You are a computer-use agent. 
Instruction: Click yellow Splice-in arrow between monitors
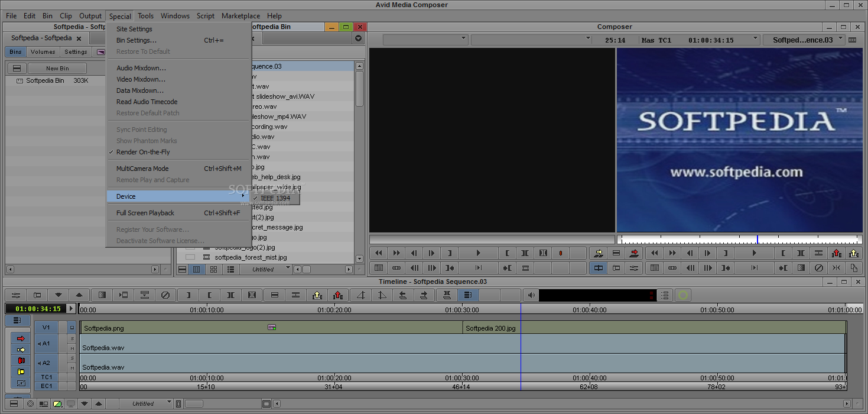599,253
